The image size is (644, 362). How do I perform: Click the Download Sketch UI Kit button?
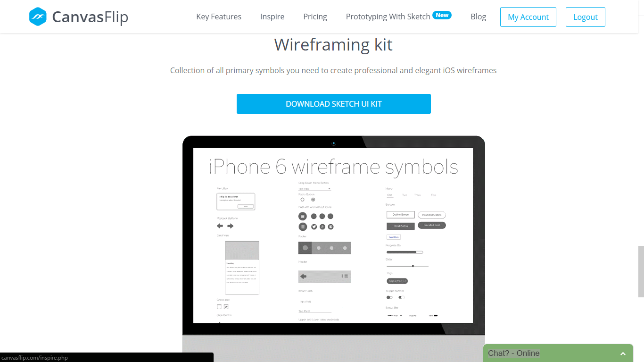[334, 104]
